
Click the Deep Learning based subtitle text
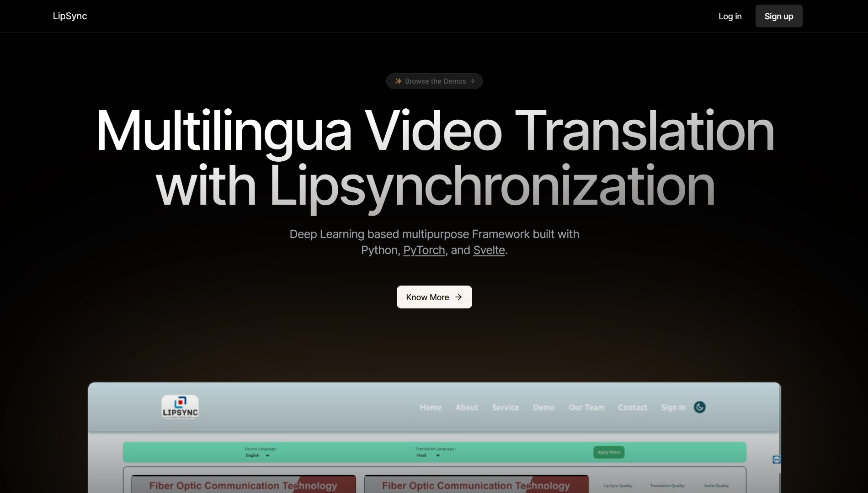(x=434, y=242)
